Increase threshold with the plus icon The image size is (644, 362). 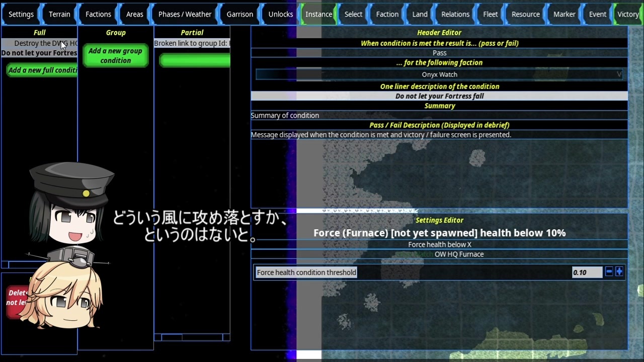point(619,272)
